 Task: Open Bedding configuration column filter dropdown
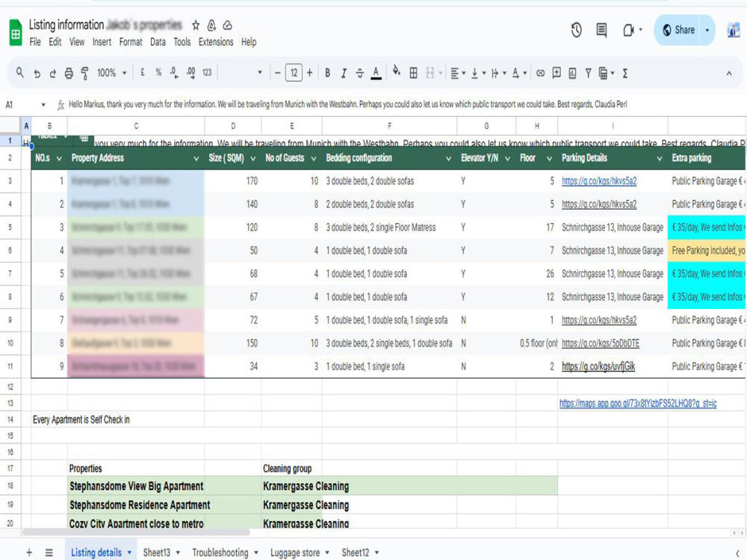coord(448,158)
